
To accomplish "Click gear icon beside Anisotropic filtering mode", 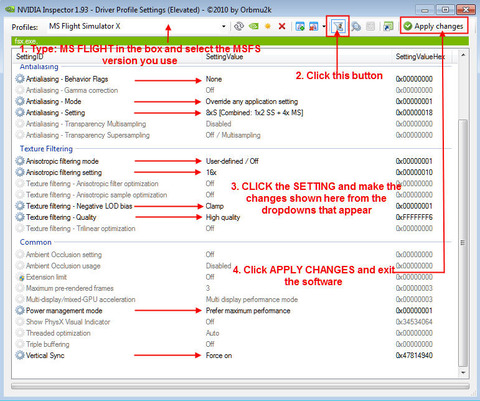I will pyautogui.click(x=20, y=161).
